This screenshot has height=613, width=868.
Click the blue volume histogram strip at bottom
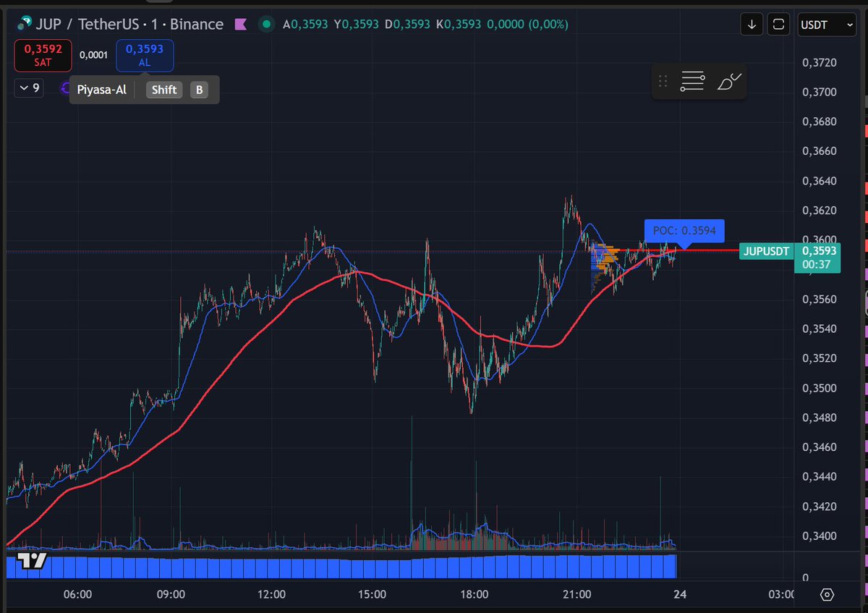[341, 566]
